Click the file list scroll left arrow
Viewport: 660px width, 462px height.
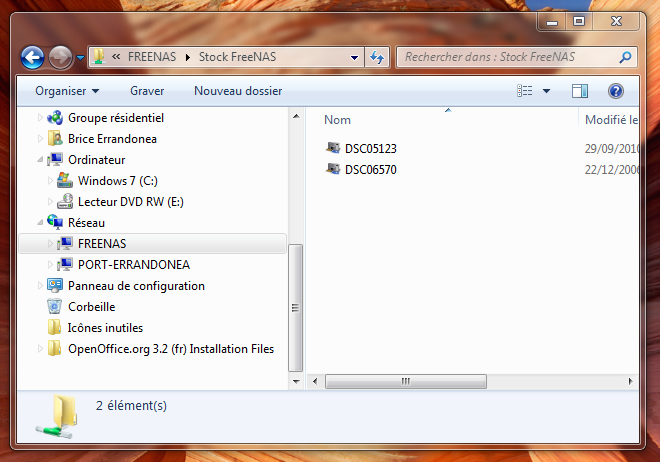[315, 382]
